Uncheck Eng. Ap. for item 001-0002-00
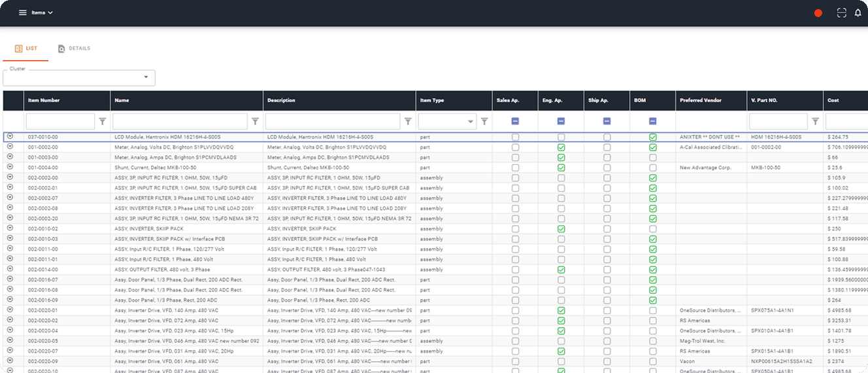Viewport: 868px width, 373px height. pyautogui.click(x=561, y=147)
